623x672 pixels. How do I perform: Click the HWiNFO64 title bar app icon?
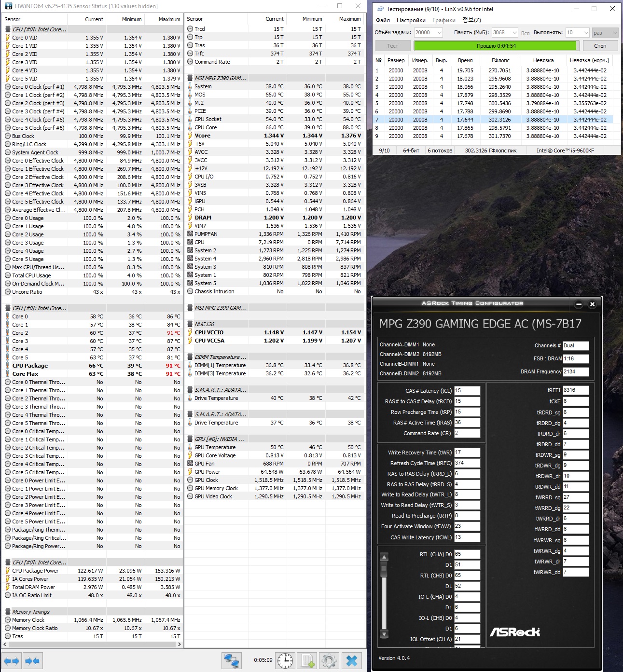click(8, 6)
